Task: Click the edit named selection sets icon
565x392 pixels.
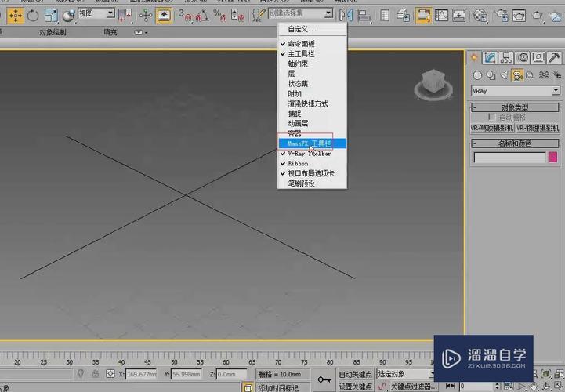Action: (x=259, y=16)
